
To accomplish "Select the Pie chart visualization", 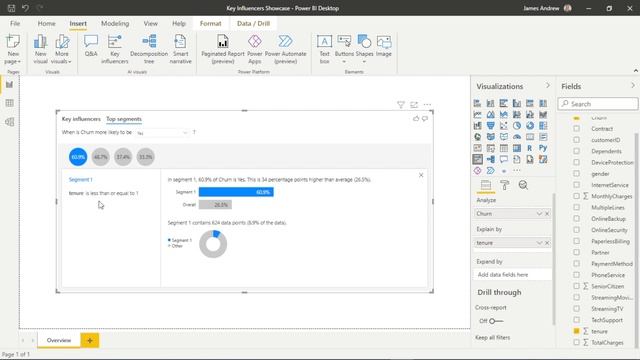I will tap(517, 126).
